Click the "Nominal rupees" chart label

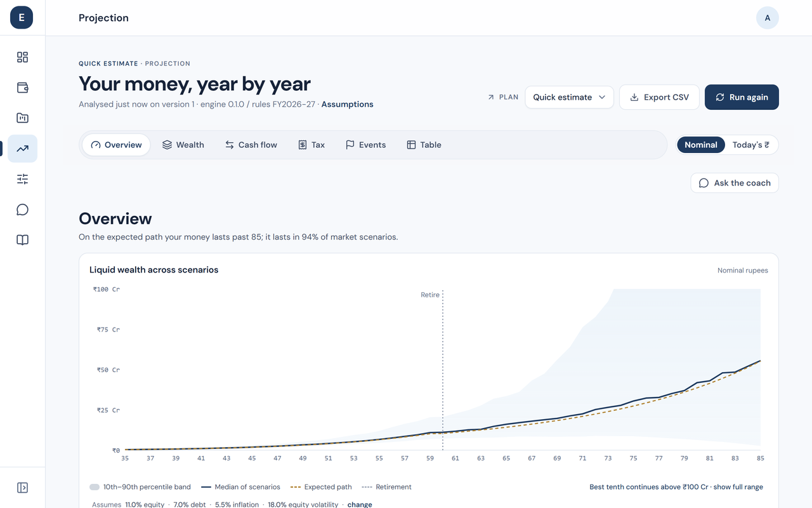pos(743,271)
